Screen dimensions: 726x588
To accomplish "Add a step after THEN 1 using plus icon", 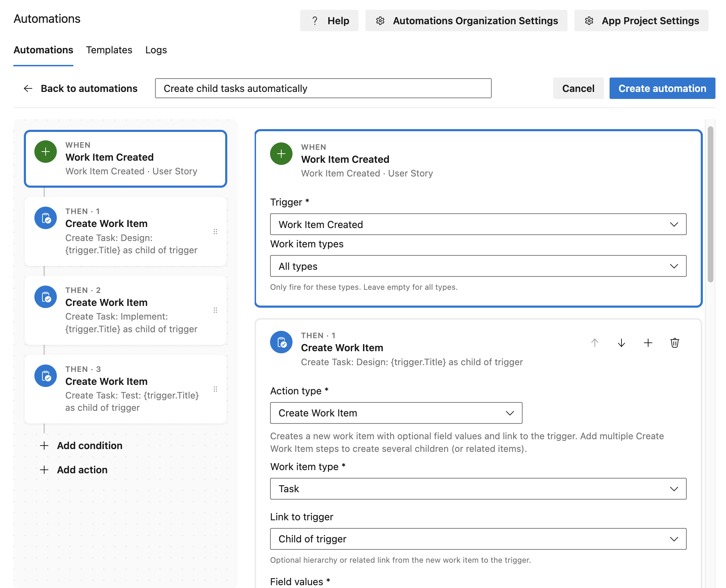I will tap(648, 343).
